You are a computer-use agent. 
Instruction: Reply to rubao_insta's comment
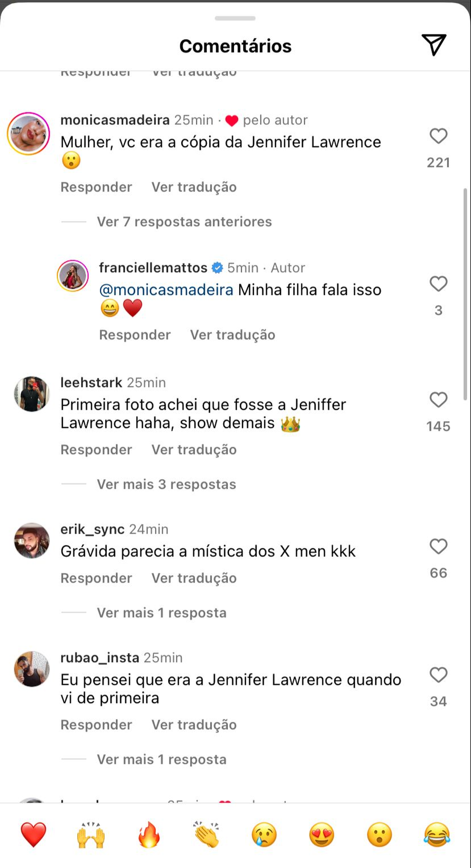click(96, 725)
